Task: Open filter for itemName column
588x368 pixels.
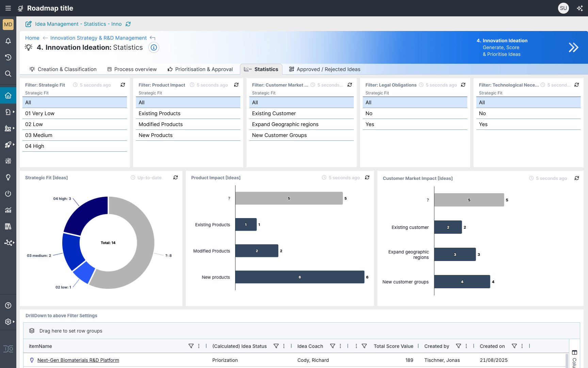Action: click(x=191, y=346)
